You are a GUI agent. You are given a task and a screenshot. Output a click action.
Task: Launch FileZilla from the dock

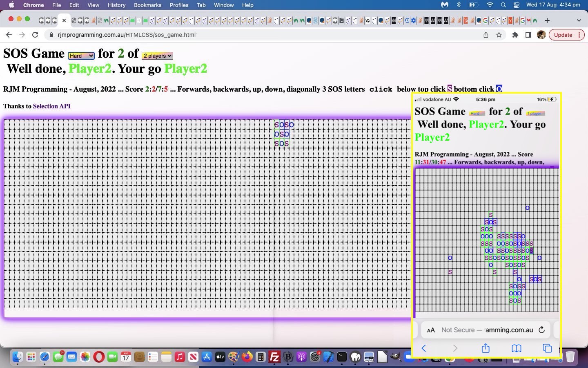[274, 357]
